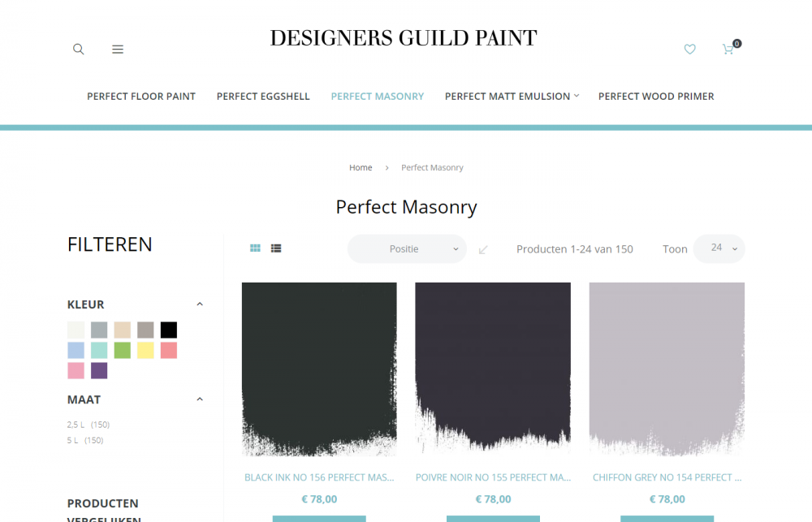Open Perfect Eggshell menu item
The width and height of the screenshot is (812, 522).
pyautogui.click(x=263, y=97)
